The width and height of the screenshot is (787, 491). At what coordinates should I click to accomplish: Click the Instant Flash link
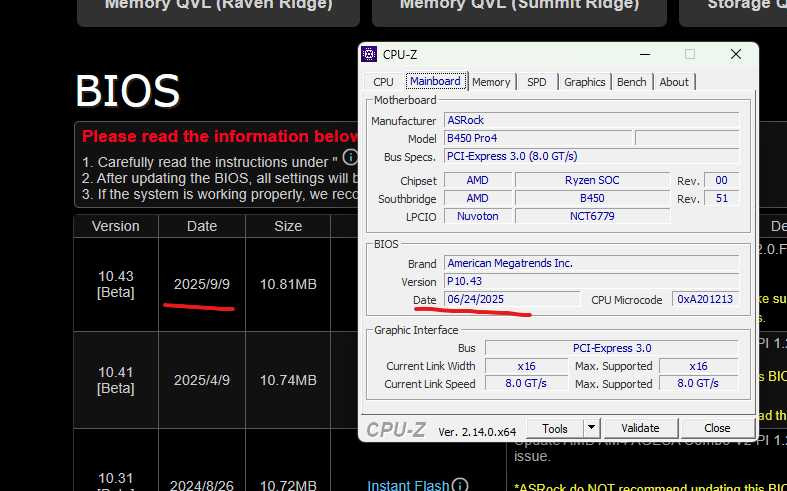pos(408,485)
